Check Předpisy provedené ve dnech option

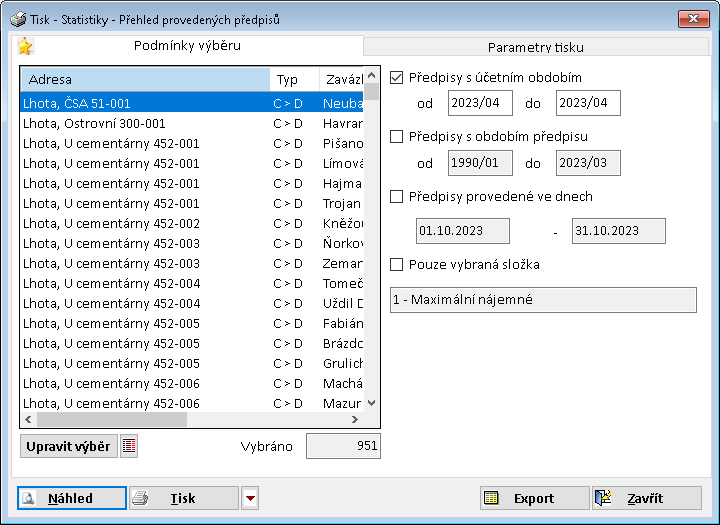point(397,197)
